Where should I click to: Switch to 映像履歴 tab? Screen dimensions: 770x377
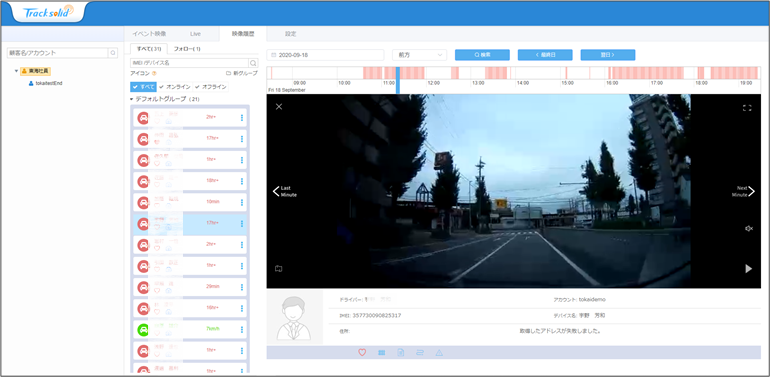[244, 34]
